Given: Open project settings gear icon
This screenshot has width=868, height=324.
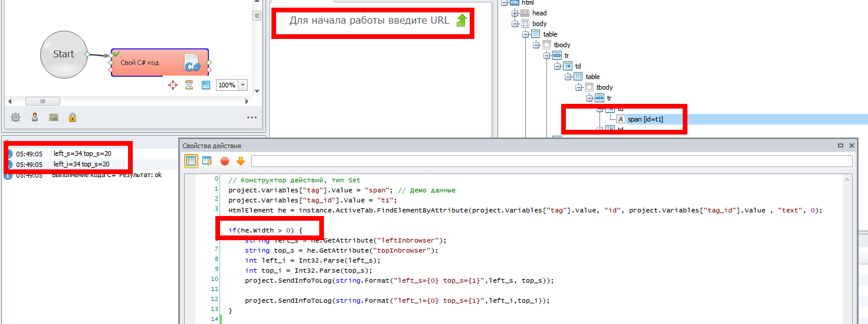Looking at the screenshot, I should 16,117.
